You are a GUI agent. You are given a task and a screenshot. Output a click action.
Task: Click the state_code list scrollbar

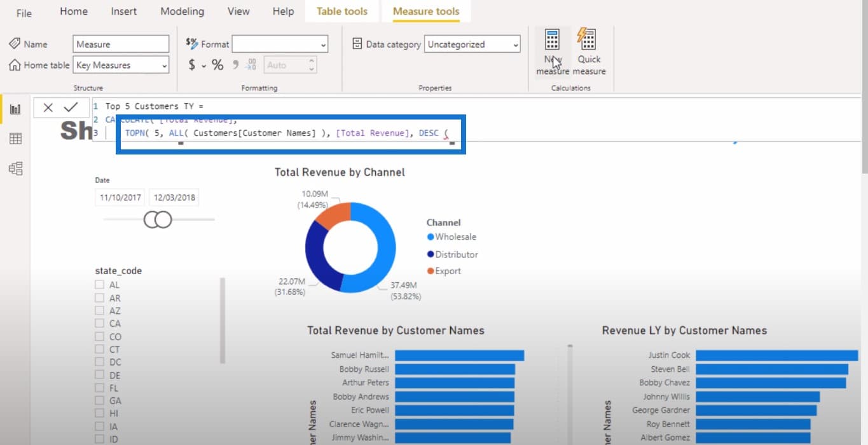pyautogui.click(x=222, y=320)
